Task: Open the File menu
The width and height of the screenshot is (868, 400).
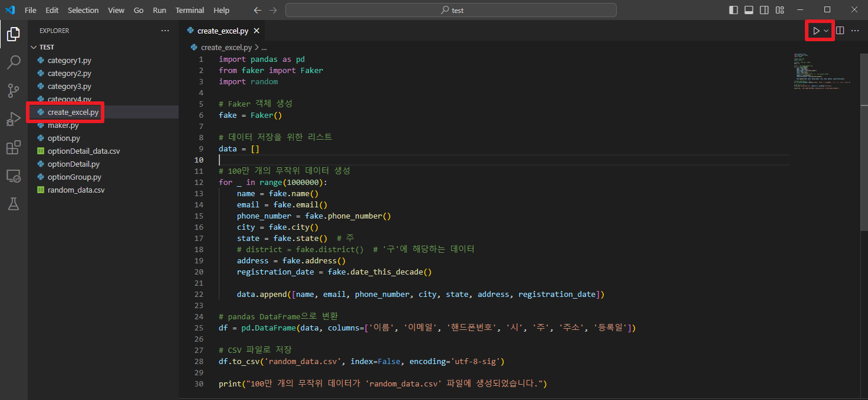Action: (x=31, y=10)
